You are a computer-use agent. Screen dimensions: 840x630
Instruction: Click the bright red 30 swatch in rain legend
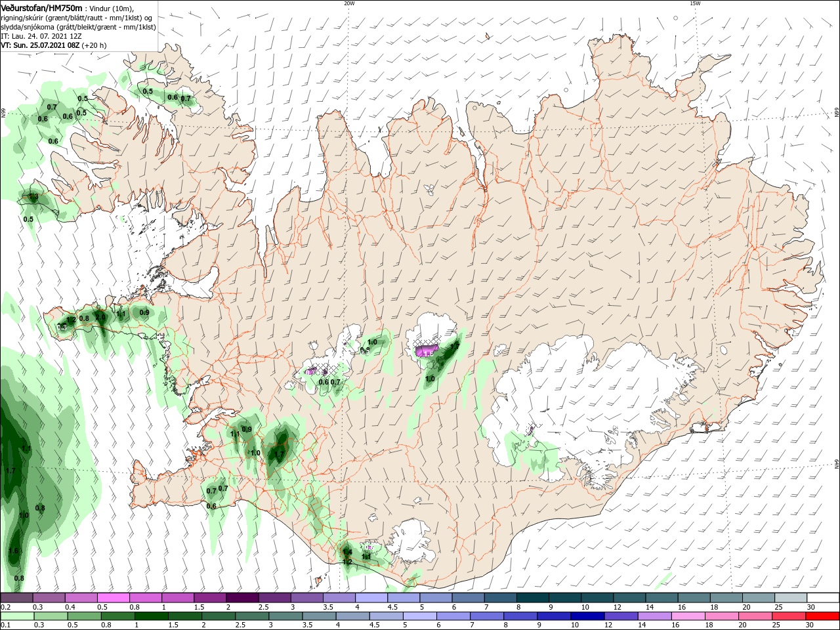pyautogui.click(x=822, y=616)
